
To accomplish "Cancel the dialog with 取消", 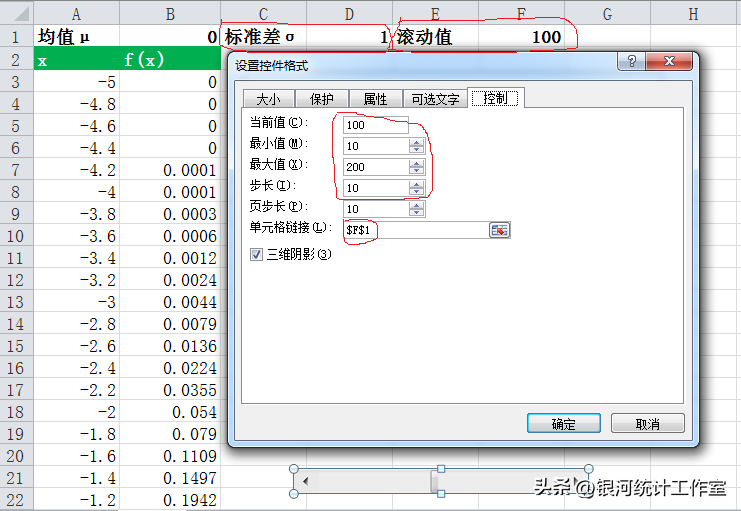I will click(647, 424).
